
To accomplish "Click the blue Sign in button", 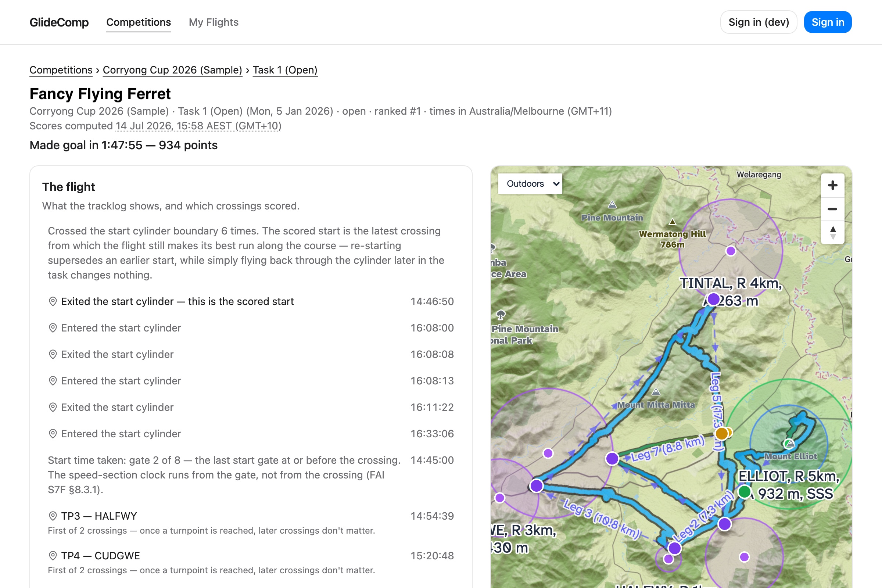I will point(828,22).
